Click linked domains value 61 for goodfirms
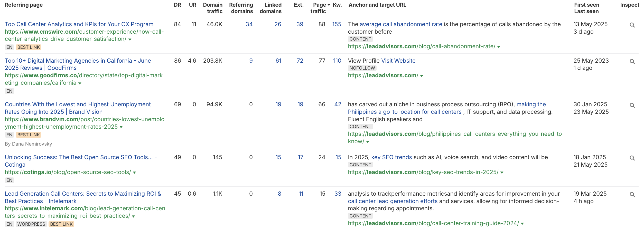The image size is (644, 228). [x=278, y=61]
